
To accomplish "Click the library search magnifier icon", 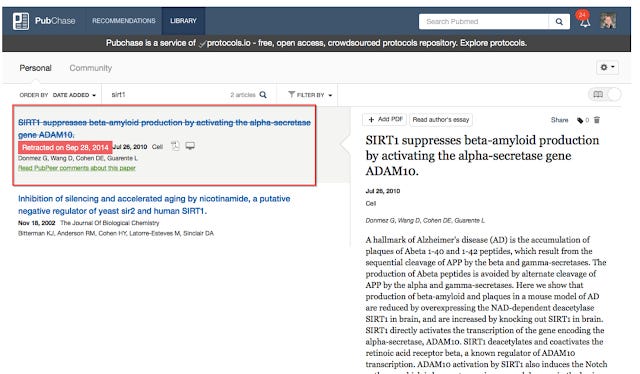I will coord(263,95).
